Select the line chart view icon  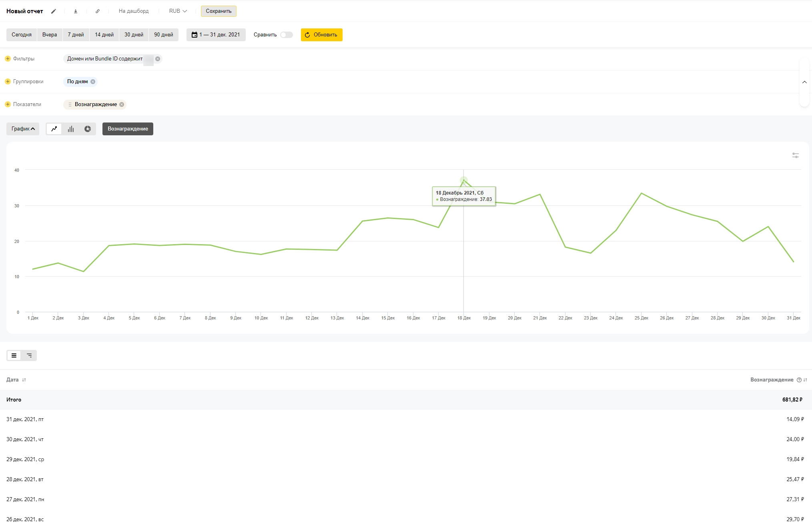[54, 129]
